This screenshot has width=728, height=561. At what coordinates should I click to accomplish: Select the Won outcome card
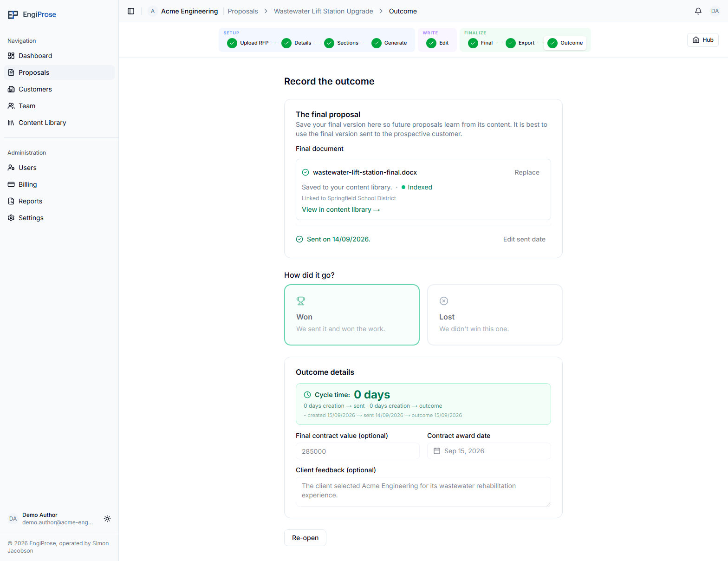[352, 315]
